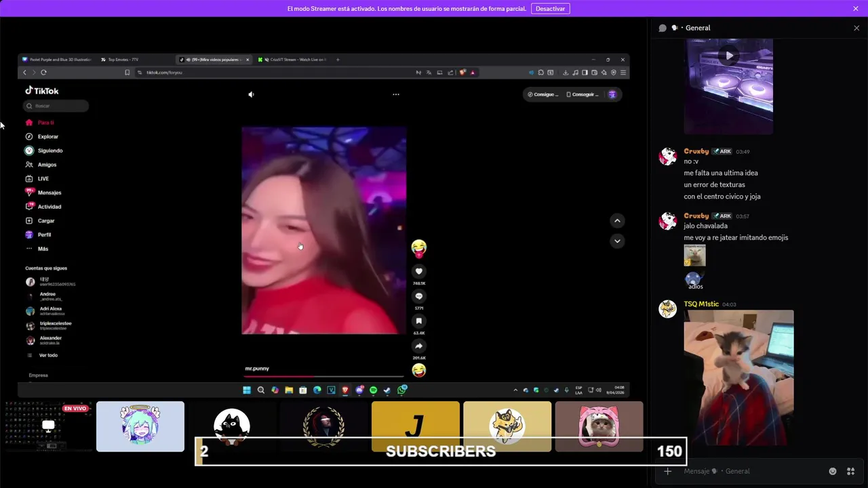Open TikTok profile avatar in top-right
868x488 pixels.
[612, 95]
